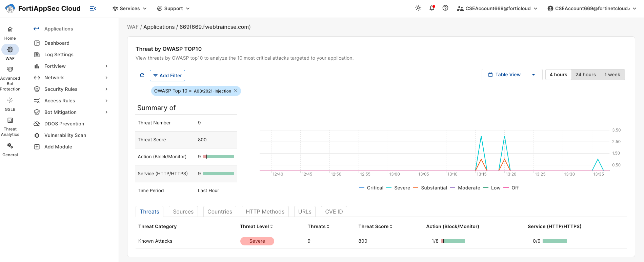Select the 4 hours time range
644x262 pixels.
coord(558,75)
